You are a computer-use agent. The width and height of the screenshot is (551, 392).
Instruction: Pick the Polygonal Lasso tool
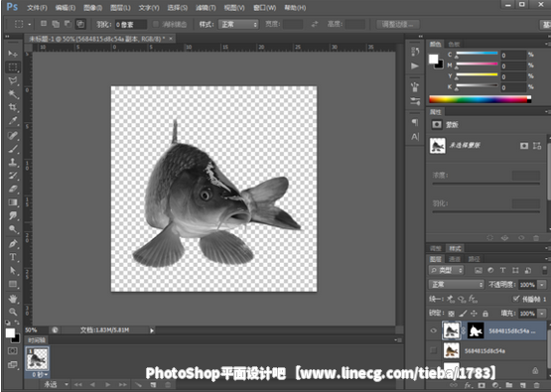(13, 80)
